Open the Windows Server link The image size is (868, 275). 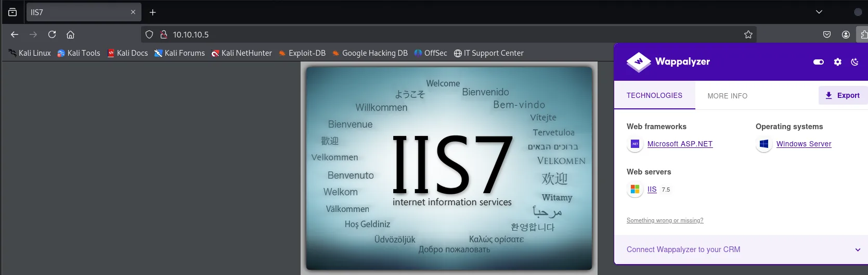point(804,144)
